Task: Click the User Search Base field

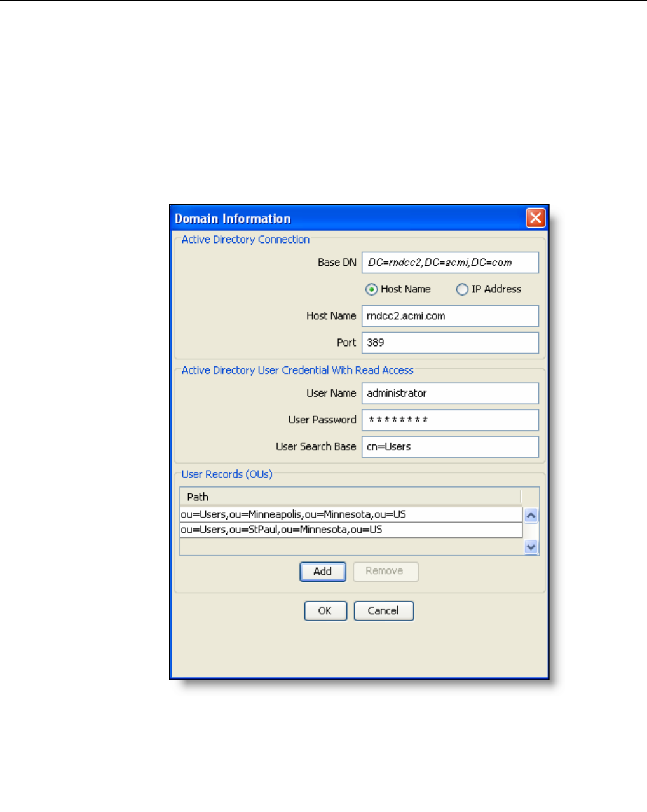Action: tap(450, 447)
